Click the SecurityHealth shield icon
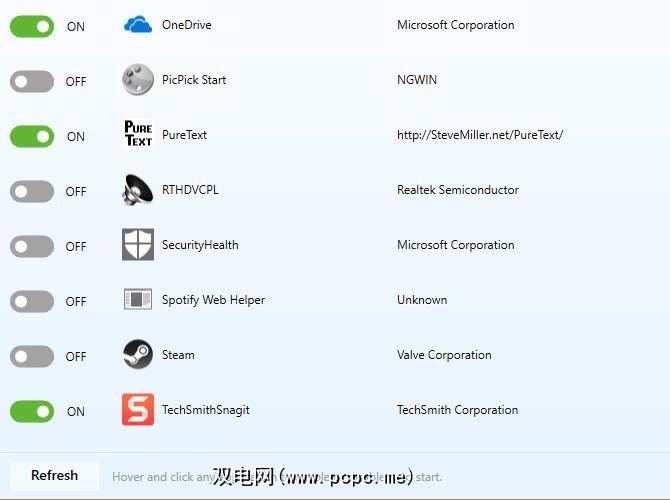The width and height of the screenshot is (670, 500). [138, 245]
